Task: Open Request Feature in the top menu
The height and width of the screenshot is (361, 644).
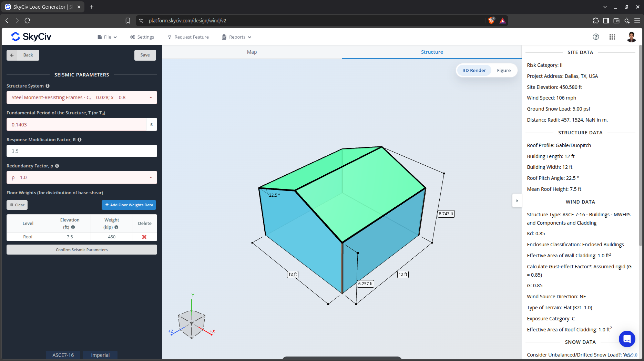Action: (x=188, y=37)
